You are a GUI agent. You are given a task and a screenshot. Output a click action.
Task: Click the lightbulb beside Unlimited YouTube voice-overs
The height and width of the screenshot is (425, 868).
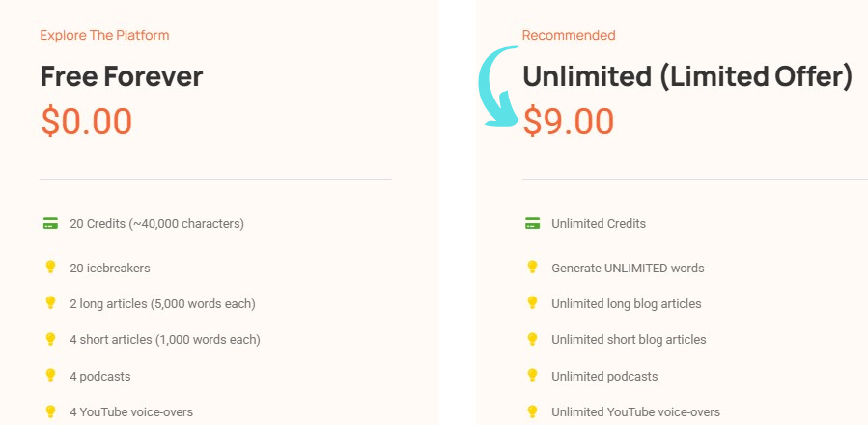(x=532, y=411)
